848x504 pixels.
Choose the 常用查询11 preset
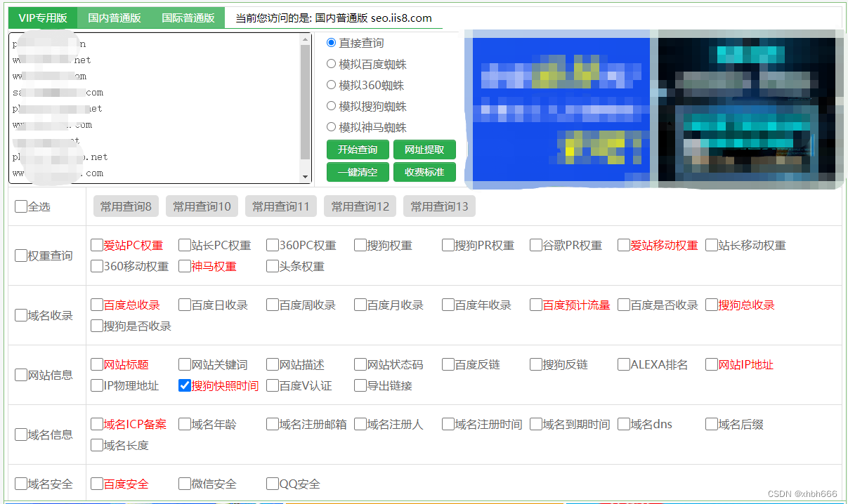(281, 206)
